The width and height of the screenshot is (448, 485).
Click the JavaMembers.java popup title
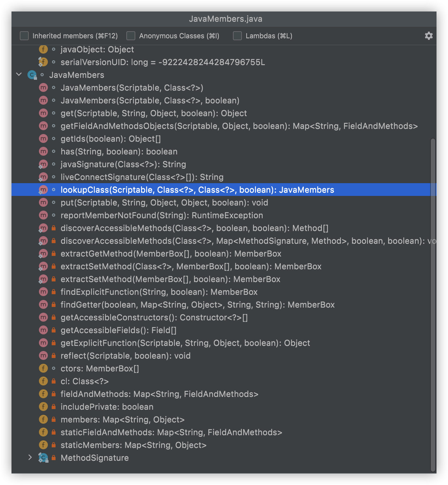225,19
